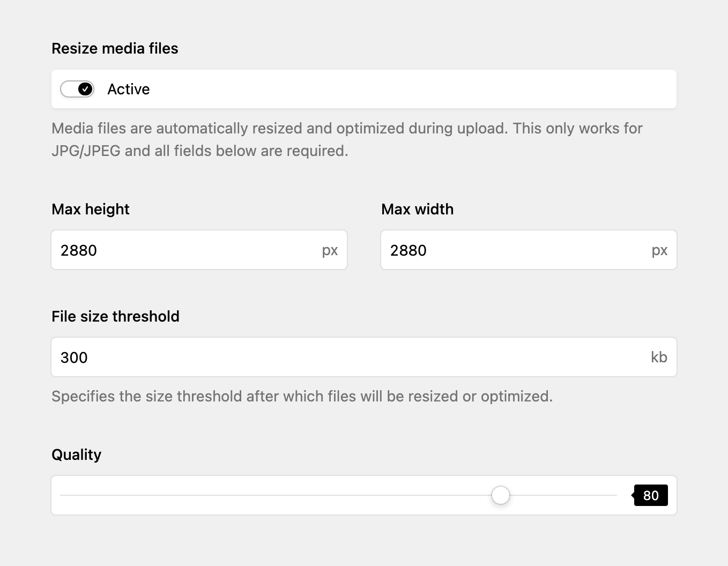Image resolution: width=728 pixels, height=566 pixels.
Task: Click the black 80 quality value badge
Action: point(650,495)
